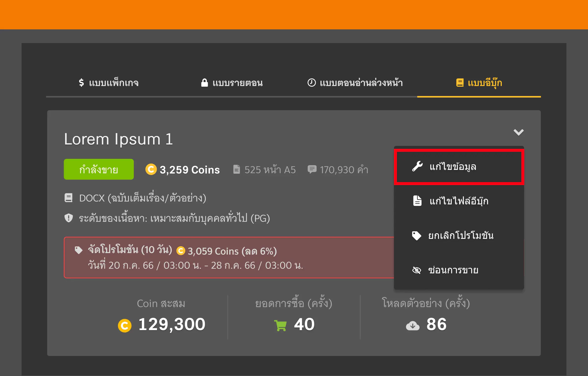Click the book icon beside DOCX format
Image resolution: width=588 pixels, height=376 pixels.
point(69,198)
